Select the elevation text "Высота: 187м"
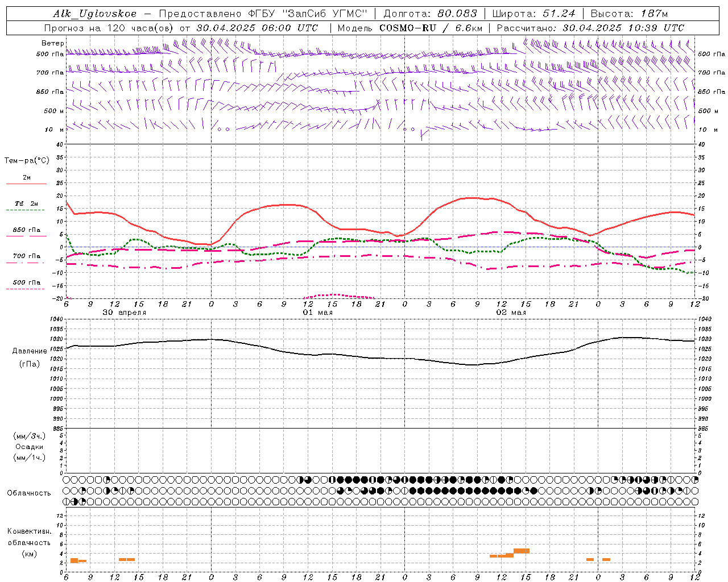 tap(629, 14)
